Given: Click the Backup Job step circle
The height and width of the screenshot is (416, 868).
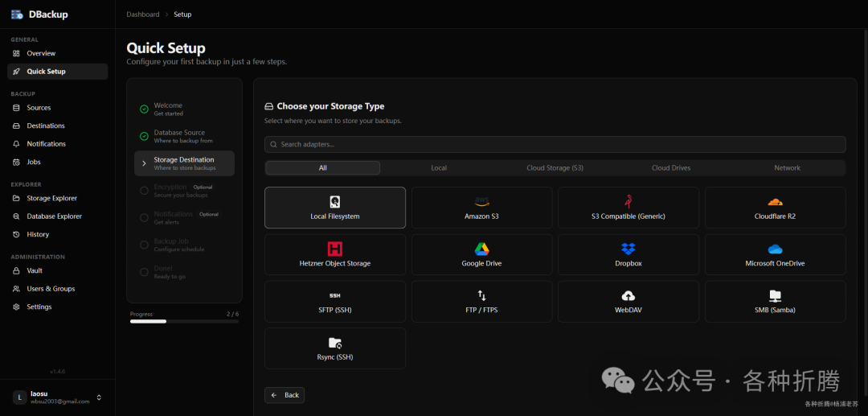Looking at the screenshot, I should coord(144,245).
